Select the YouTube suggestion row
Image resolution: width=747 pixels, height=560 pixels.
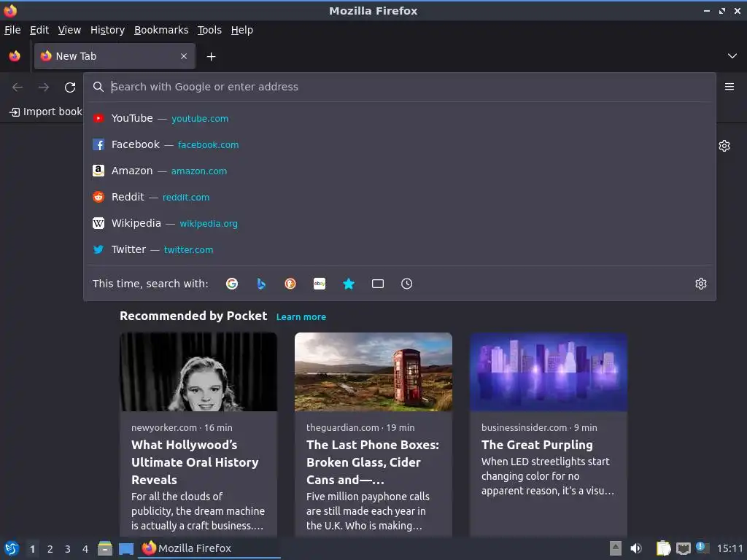click(400, 118)
